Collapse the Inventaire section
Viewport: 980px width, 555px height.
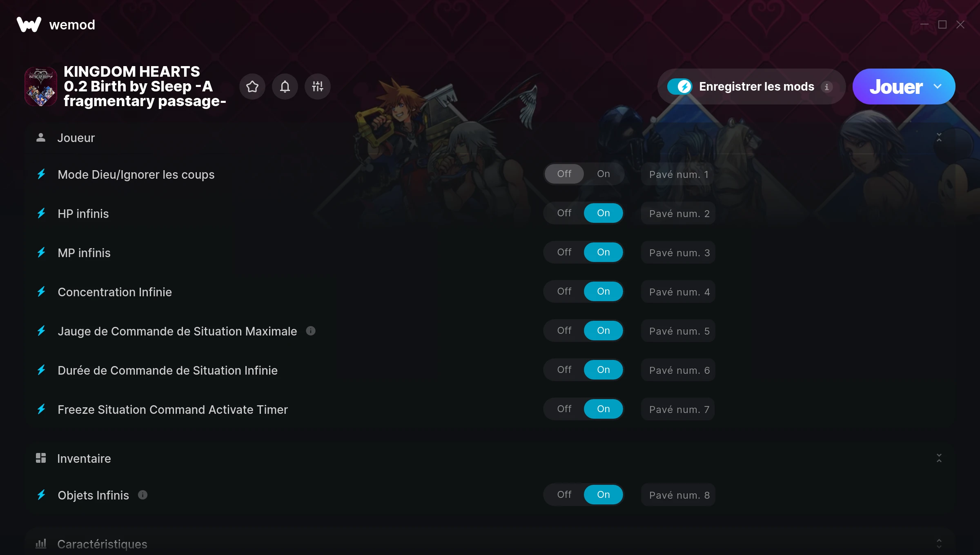click(939, 458)
